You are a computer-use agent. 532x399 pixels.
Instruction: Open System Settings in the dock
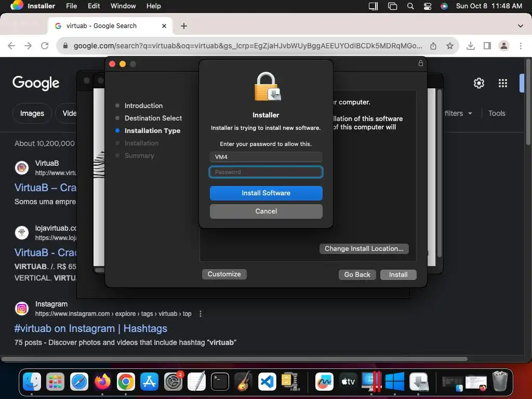coord(173,382)
